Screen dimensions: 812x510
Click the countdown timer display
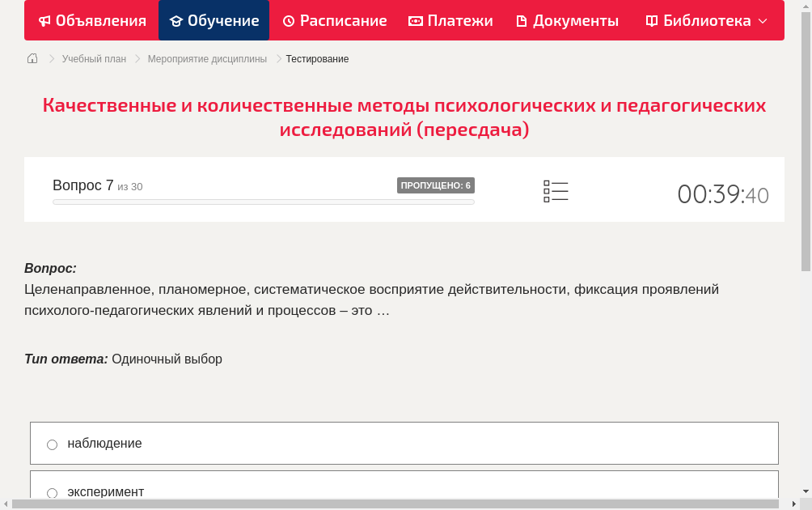click(x=722, y=194)
